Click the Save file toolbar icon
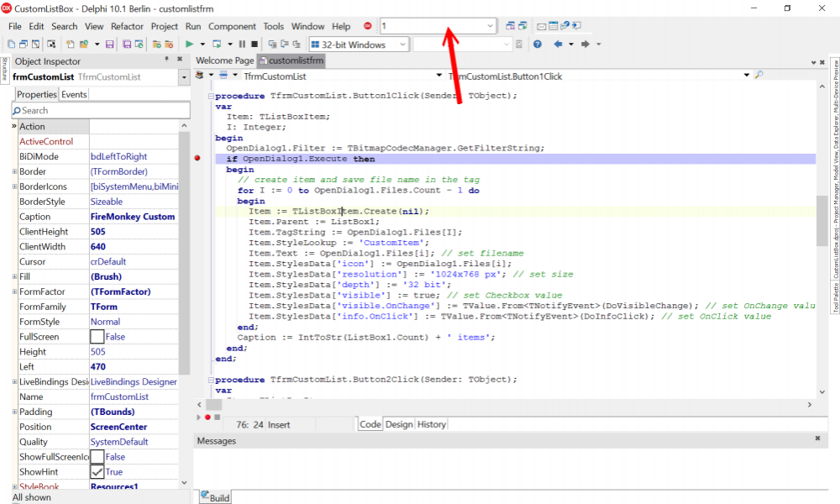840x504 pixels. coord(110,45)
